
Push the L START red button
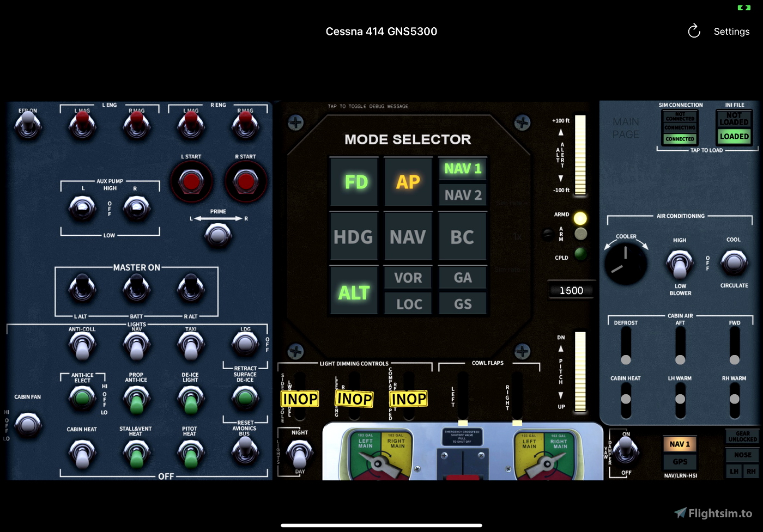point(191,181)
